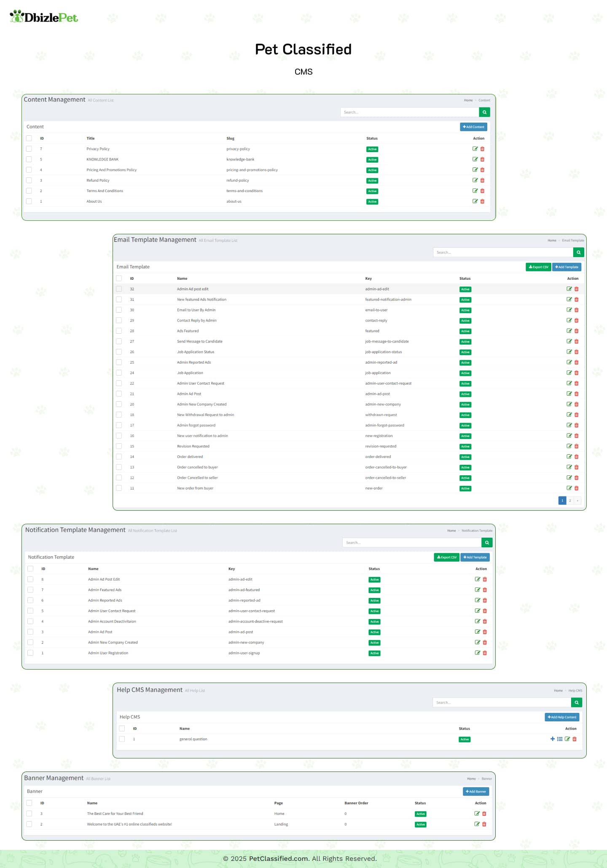
Task: Click Export CSV in Email Template
Action: [539, 267]
